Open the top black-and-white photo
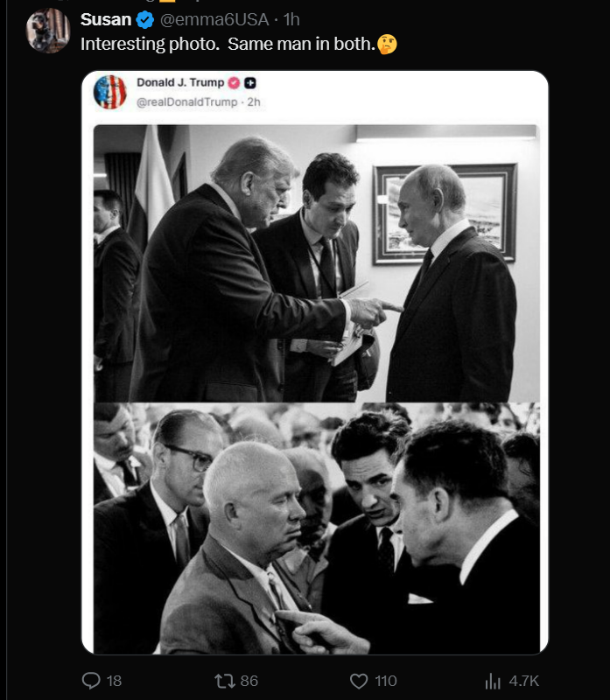This screenshot has height=700, width=610. pos(316,263)
